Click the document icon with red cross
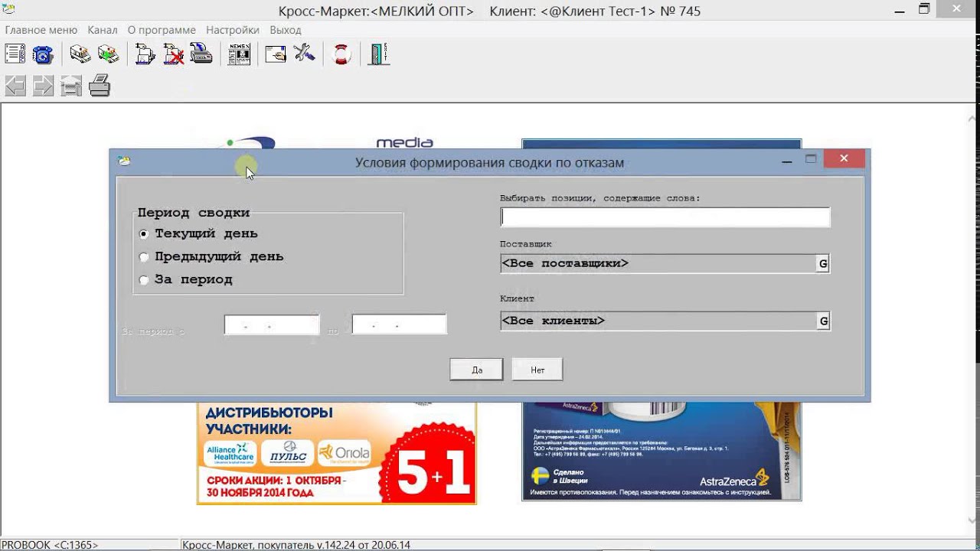Viewport: 980px width, 551px height. click(x=174, y=54)
